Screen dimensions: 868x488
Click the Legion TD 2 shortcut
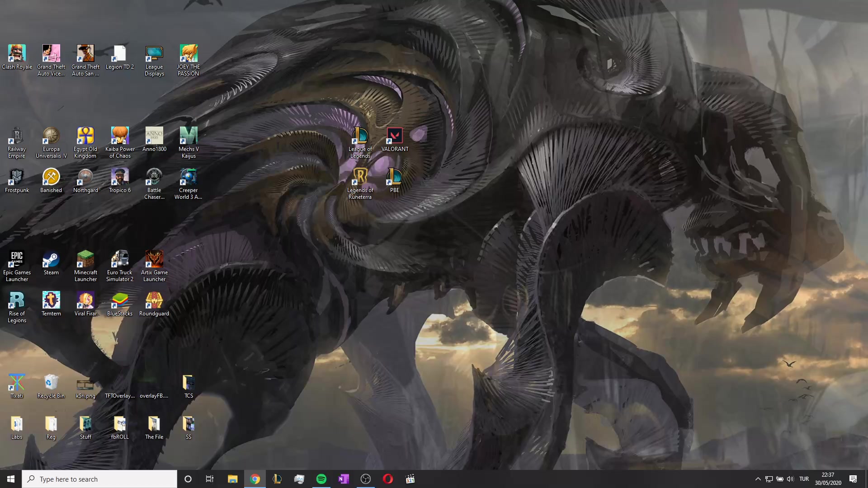coord(120,57)
